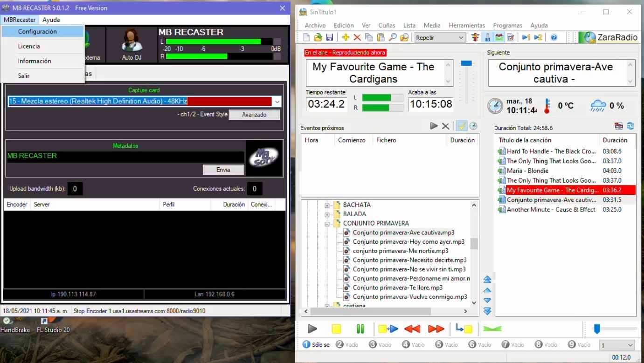Click the open folder toolbar icon
Viewport: 644px width, 363px height.
(x=318, y=37)
